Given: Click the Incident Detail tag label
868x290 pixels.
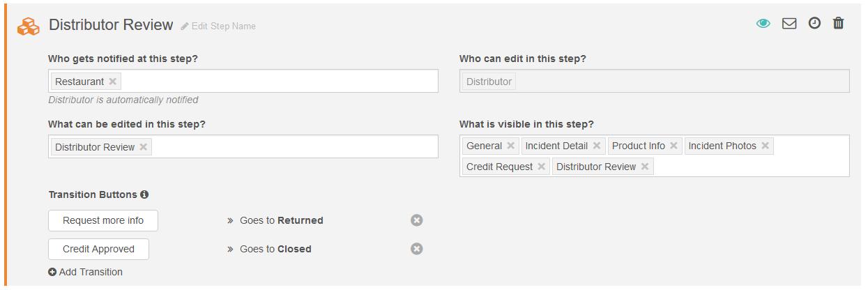Looking at the screenshot, I should [557, 146].
